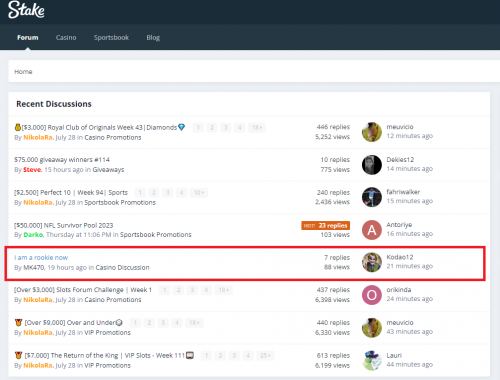
Task: Open The Return of the King thread
Action: (105, 355)
